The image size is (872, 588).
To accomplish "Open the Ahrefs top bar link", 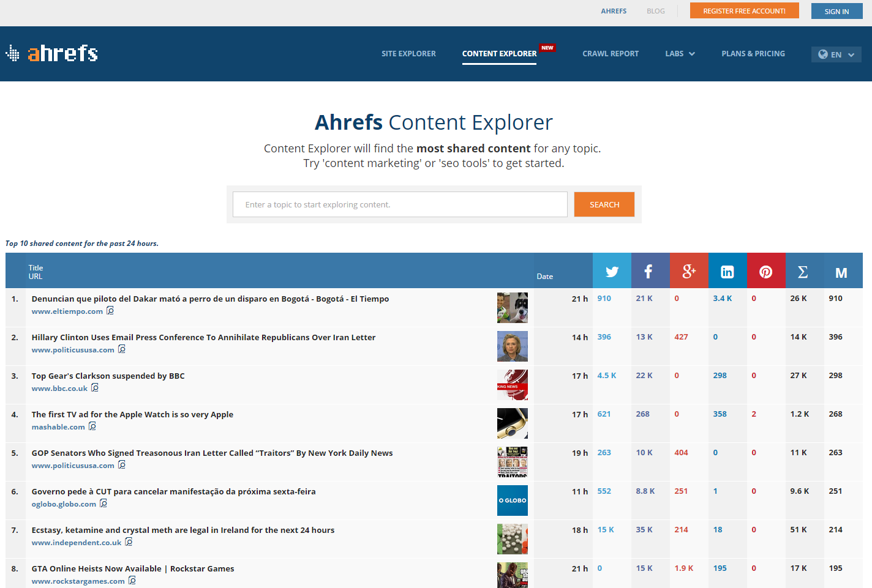I will click(614, 11).
